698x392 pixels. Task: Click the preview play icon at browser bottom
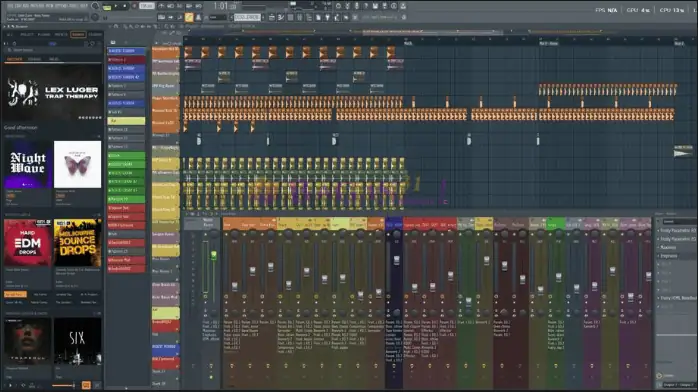pos(10,385)
